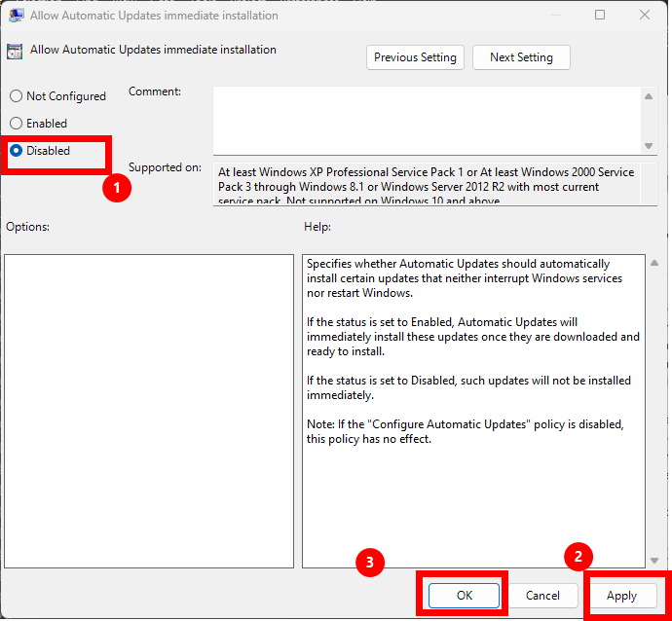Go to Previous Setting
This screenshot has height=621, width=672.
pos(415,57)
